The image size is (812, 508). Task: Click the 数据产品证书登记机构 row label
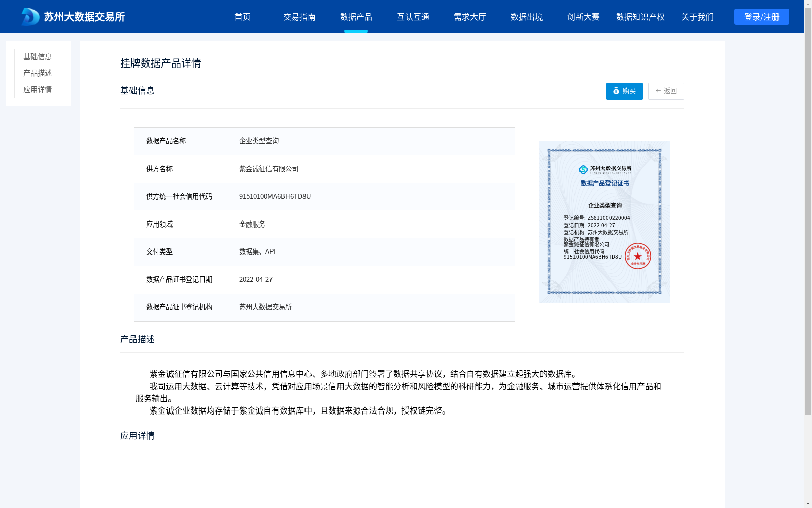(179, 307)
